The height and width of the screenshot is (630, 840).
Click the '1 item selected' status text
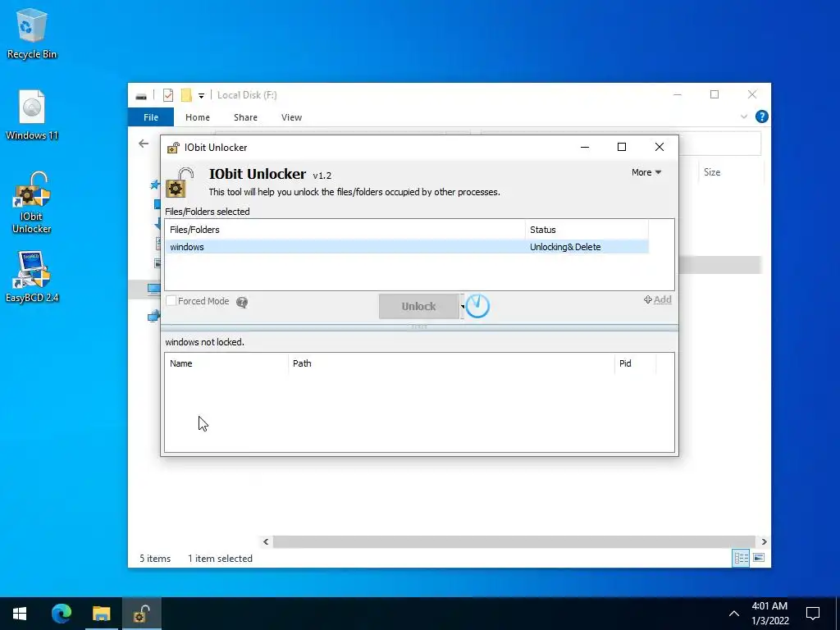coord(220,559)
